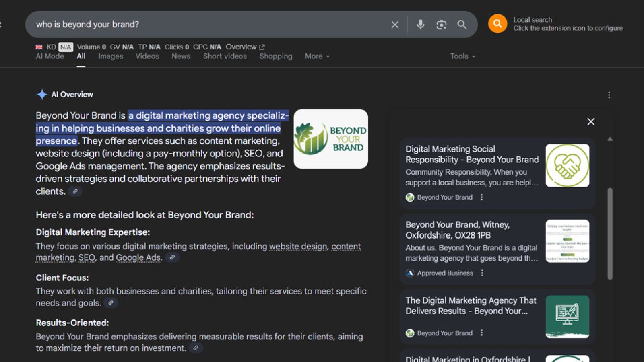Click link icon after 'Google Ads.' sentence
Image resolution: width=644 pixels, height=362 pixels.
(x=172, y=257)
